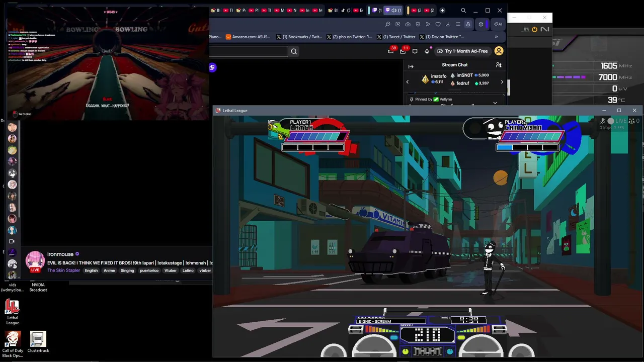
Task: Open the browser's tab search magnifier
Action: (463, 10)
